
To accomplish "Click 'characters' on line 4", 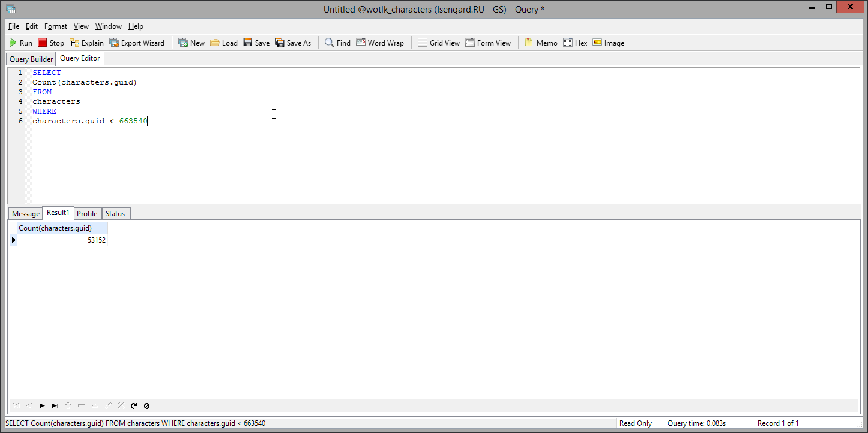I will (56, 101).
